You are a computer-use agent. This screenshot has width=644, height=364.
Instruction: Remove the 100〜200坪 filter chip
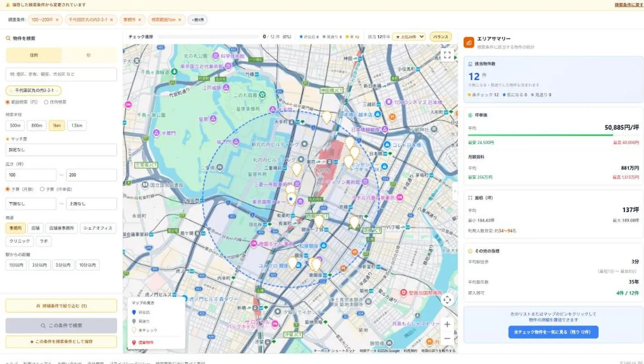[57, 20]
